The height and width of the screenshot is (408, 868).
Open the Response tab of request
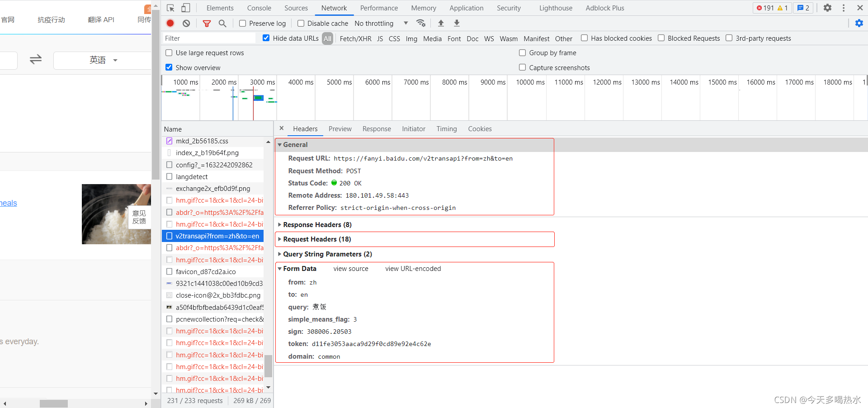tap(377, 129)
